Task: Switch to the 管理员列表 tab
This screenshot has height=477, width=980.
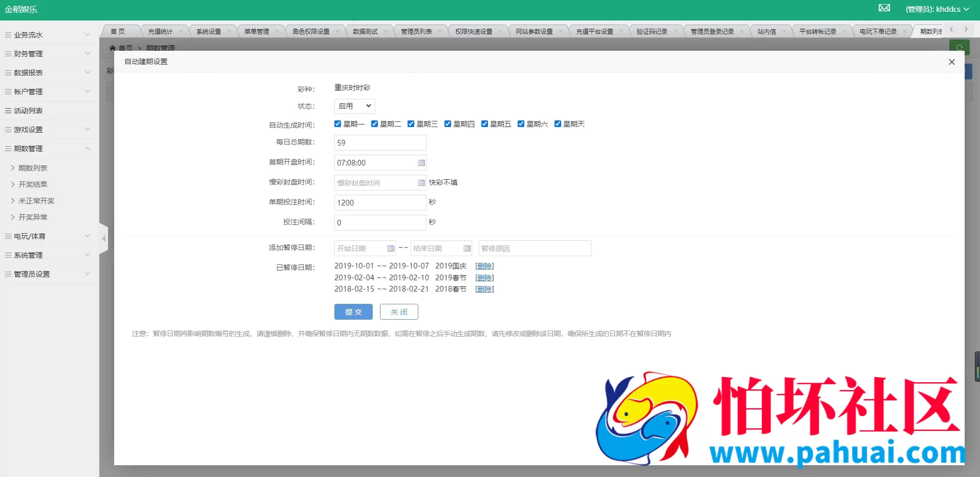Action: (x=417, y=31)
